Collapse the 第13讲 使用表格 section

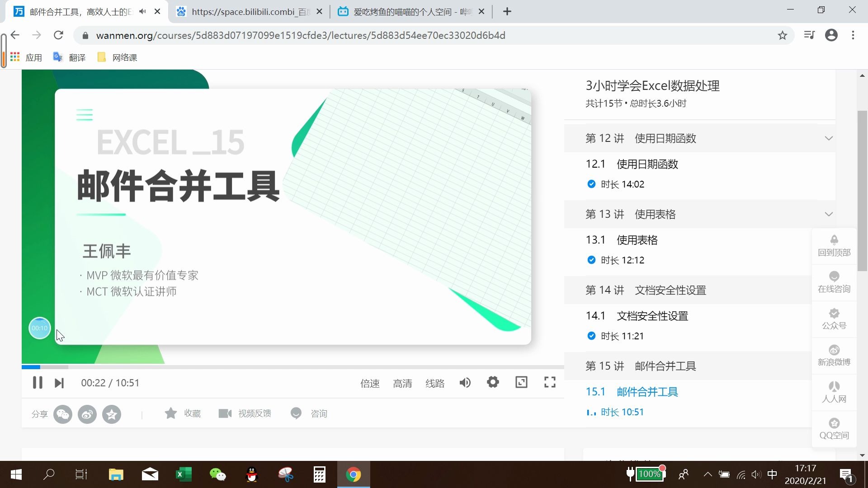(829, 214)
